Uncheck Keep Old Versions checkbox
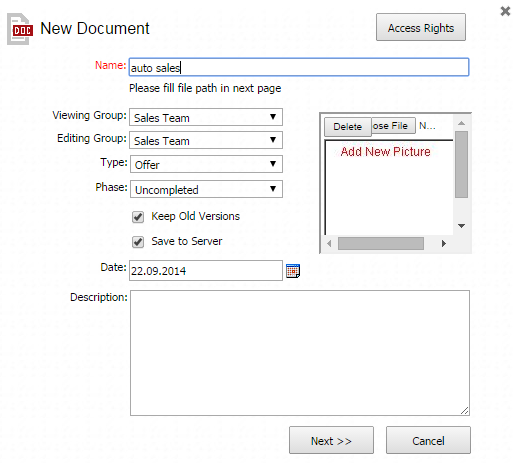 pos(138,217)
